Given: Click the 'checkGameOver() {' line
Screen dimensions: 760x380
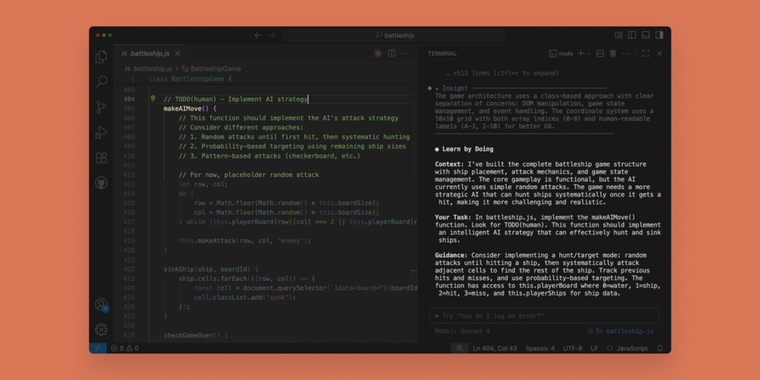Looking at the screenshot, I should (x=195, y=335).
